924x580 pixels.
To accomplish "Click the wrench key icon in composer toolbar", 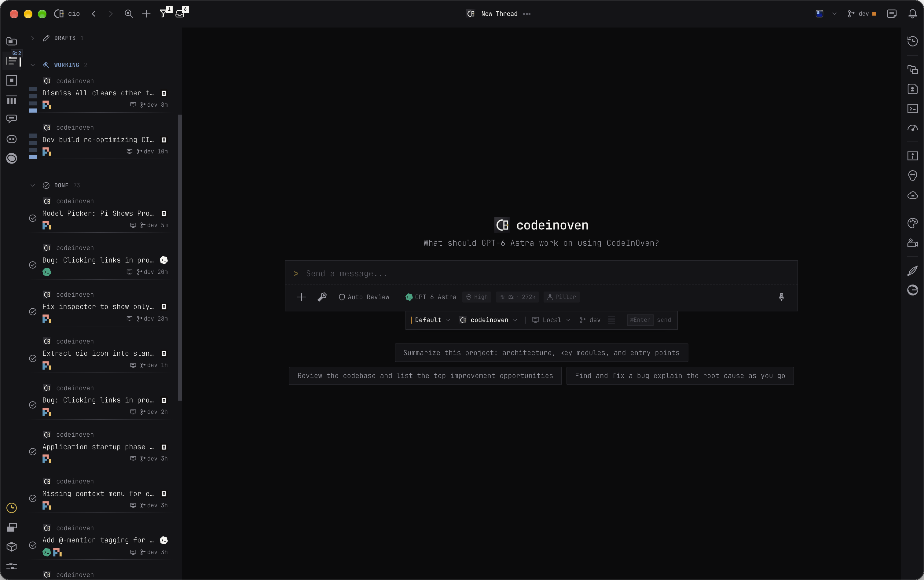I will [322, 297].
